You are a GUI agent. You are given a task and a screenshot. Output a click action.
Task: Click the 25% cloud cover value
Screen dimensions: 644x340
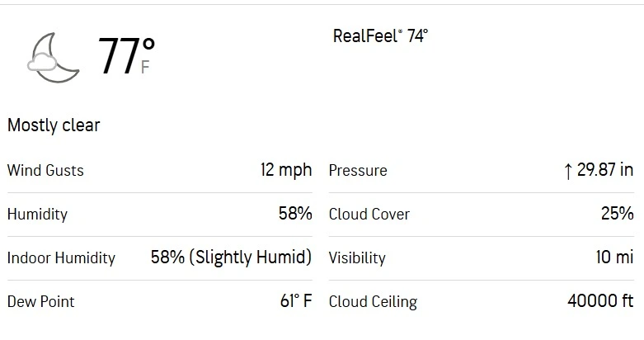[618, 214]
